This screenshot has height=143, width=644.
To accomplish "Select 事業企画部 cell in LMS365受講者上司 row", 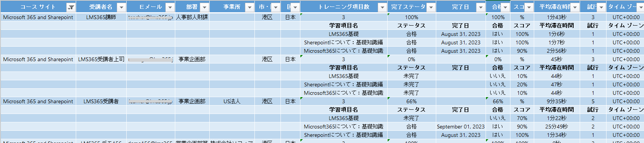I will pos(192,59).
